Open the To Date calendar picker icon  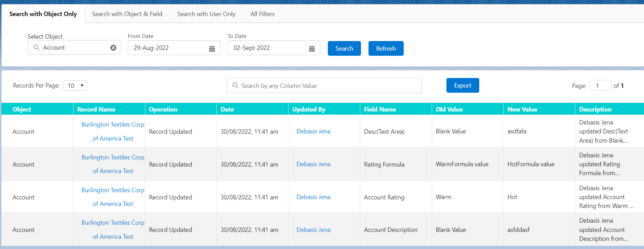pos(312,49)
